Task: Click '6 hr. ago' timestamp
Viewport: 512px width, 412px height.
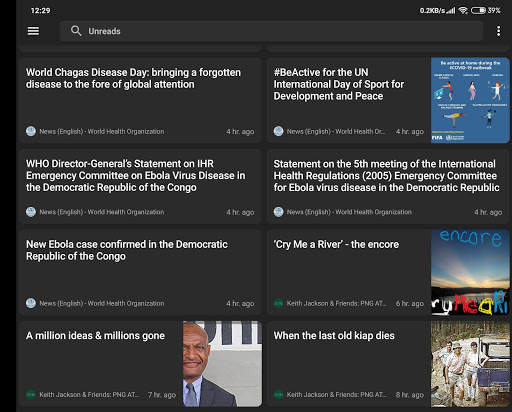Action: click(410, 303)
